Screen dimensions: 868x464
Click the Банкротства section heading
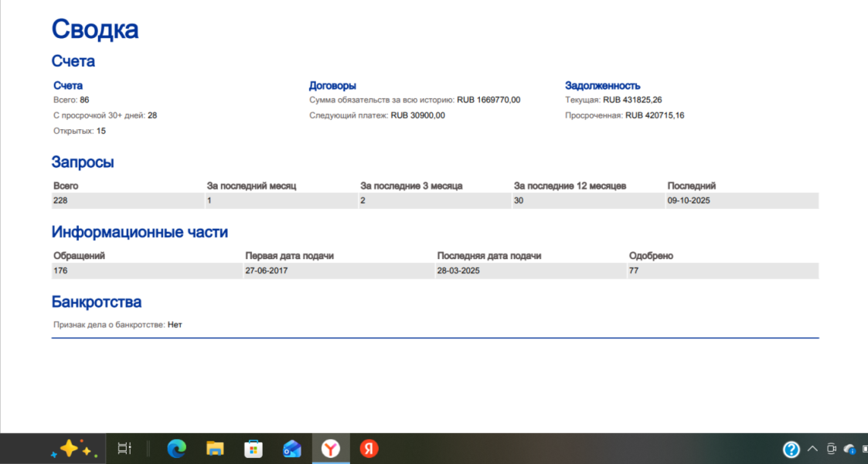coord(96,302)
